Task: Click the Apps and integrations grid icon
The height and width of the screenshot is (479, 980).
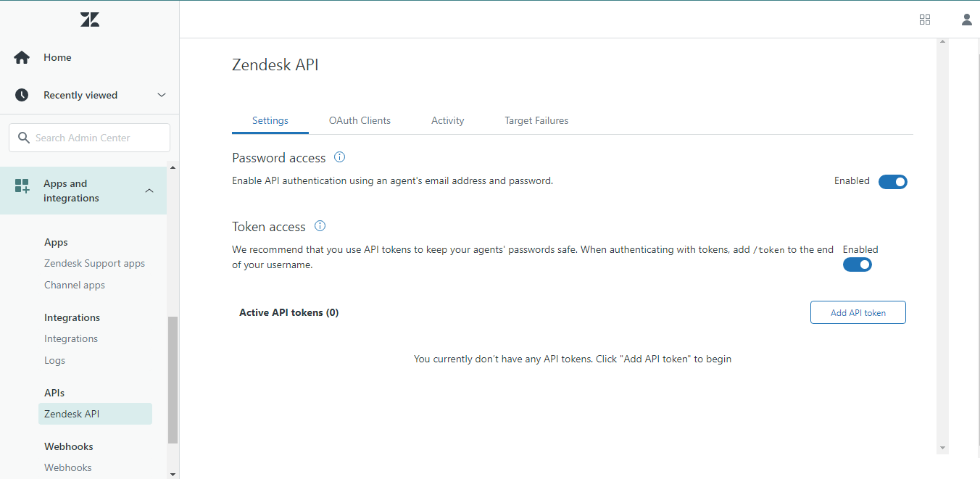Action: (22, 190)
